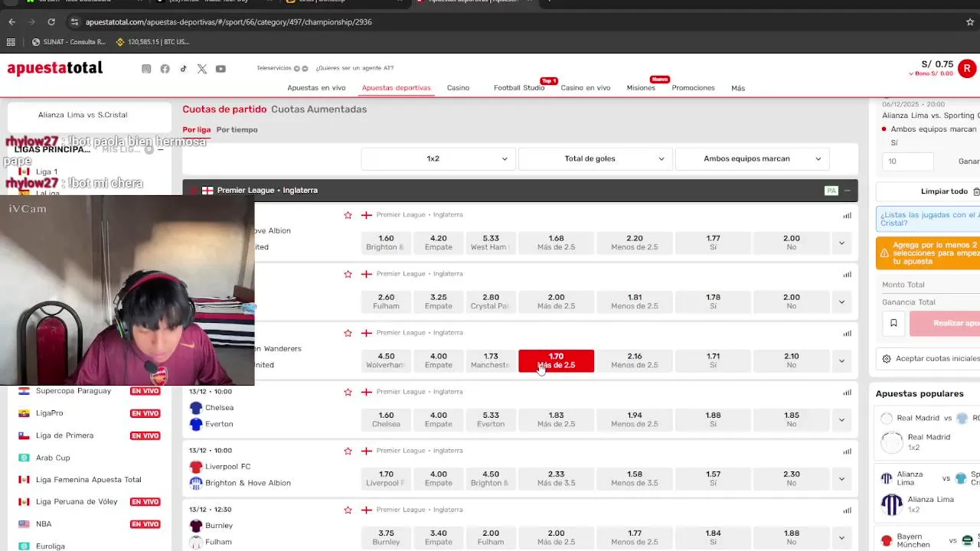Open statistics icon for Brighton vs West Ham row
Viewport: 980px width, 551px height.
click(x=847, y=215)
